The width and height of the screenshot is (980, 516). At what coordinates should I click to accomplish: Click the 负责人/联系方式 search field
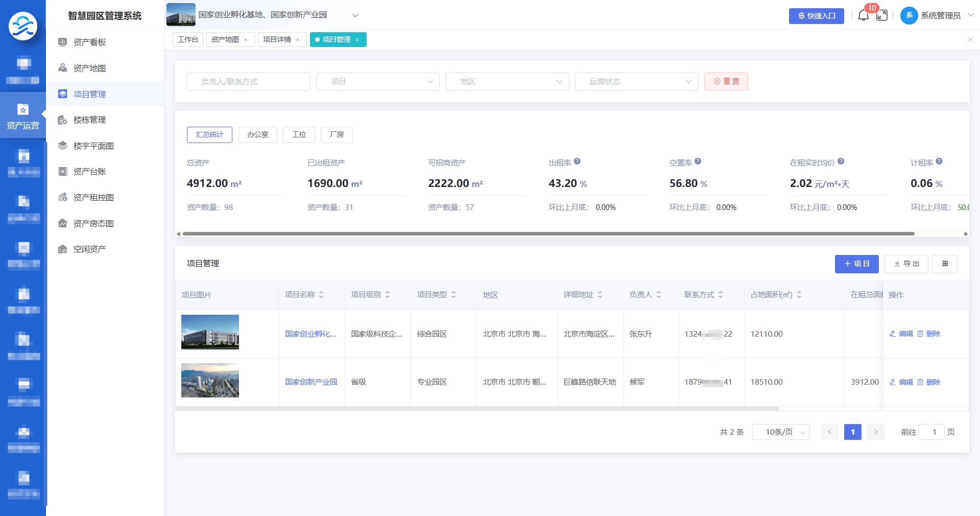pyautogui.click(x=248, y=82)
